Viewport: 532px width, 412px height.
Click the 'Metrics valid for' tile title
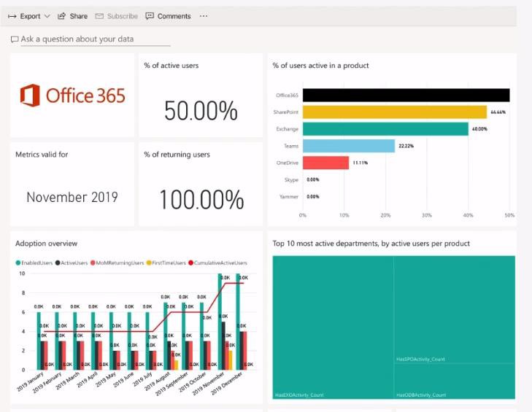click(x=42, y=155)
